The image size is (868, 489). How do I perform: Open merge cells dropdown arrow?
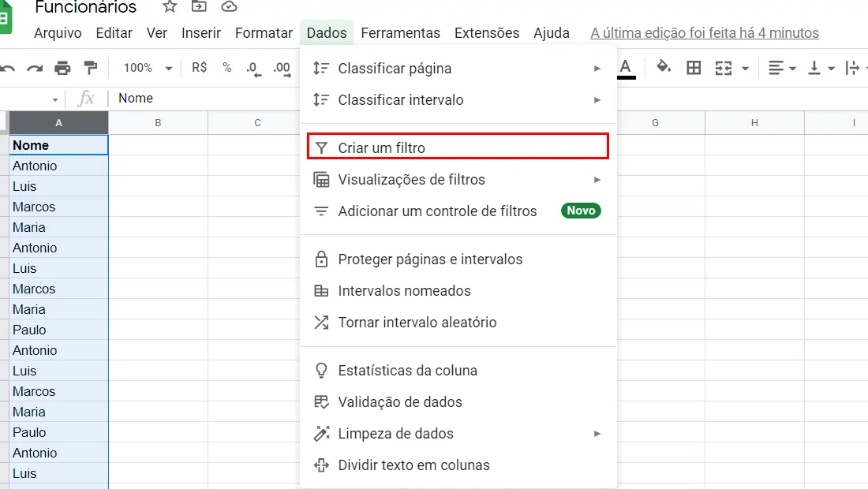745,69
